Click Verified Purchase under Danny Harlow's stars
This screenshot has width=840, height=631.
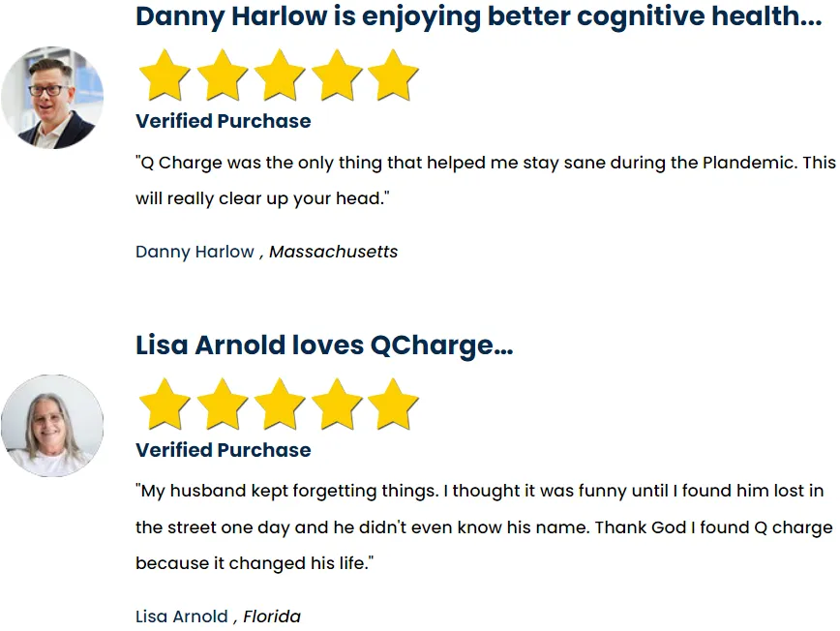[x=223, y=121]
